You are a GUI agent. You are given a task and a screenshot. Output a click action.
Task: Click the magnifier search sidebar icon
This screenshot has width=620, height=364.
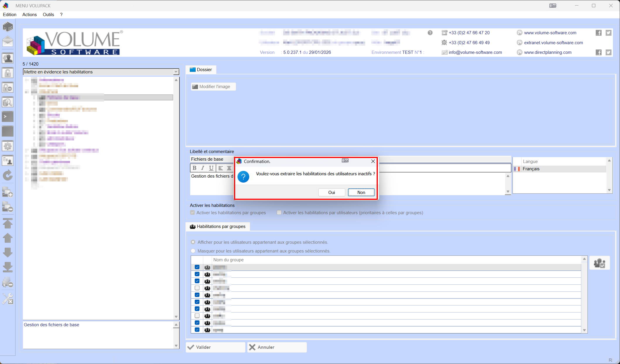tap(8, 102)
